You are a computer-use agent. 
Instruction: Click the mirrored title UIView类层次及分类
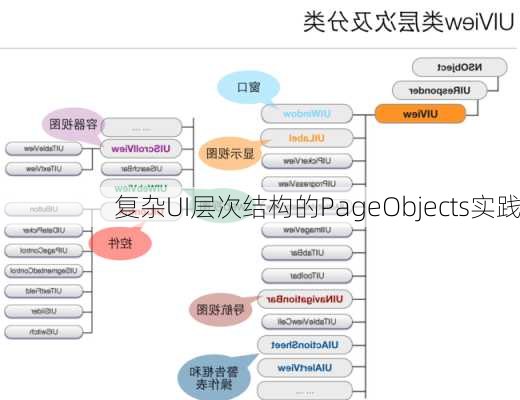click(409, 22)
